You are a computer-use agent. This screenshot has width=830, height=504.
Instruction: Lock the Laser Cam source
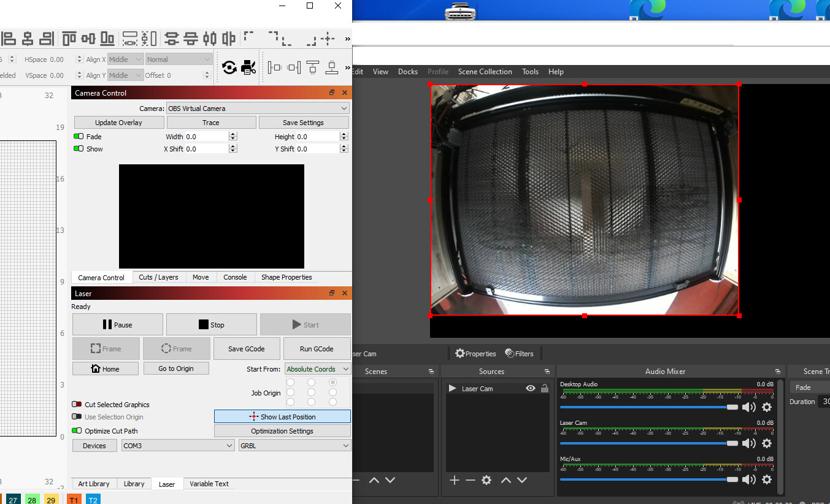click(544, 389)
